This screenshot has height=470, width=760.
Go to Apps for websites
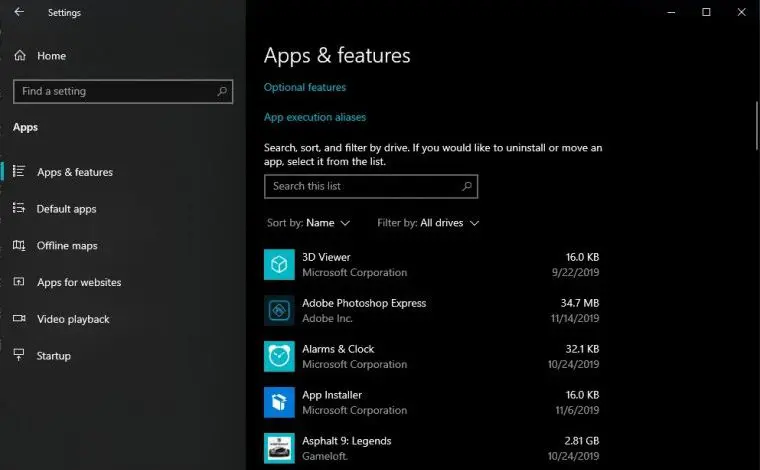pyautogui.click(x=79, y=282)
